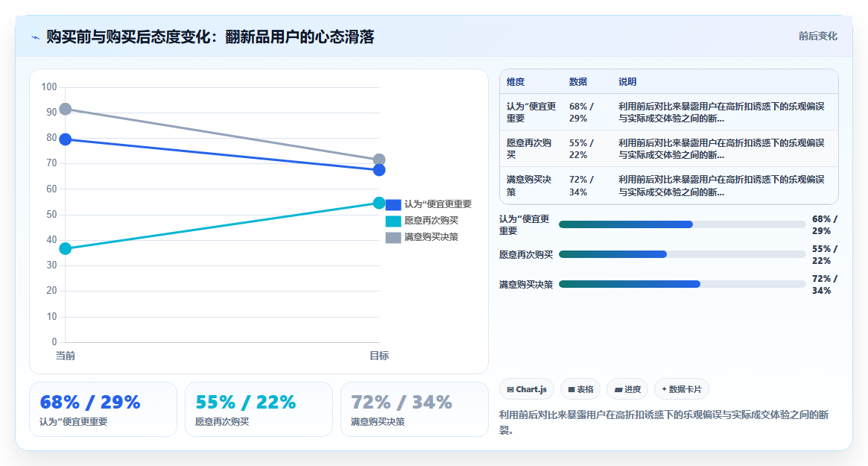Click the icon in the 表格 tag

[x=571, y=389]
